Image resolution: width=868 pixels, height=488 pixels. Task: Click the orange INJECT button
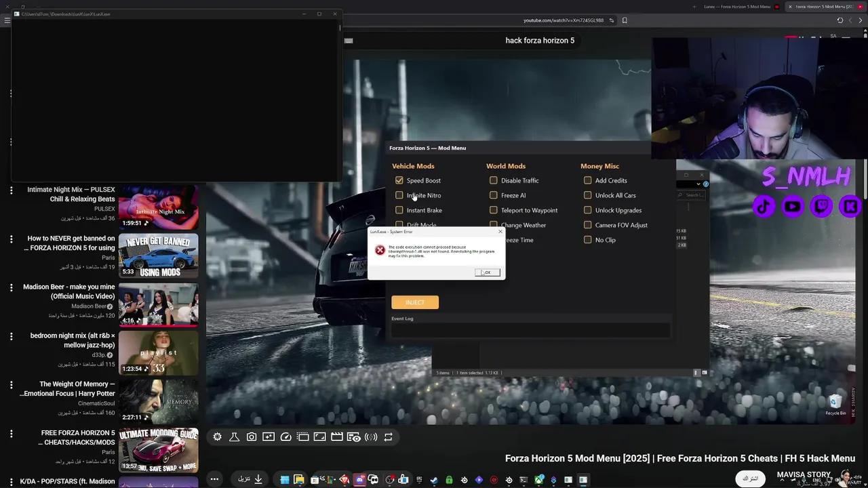pos(415,302)
